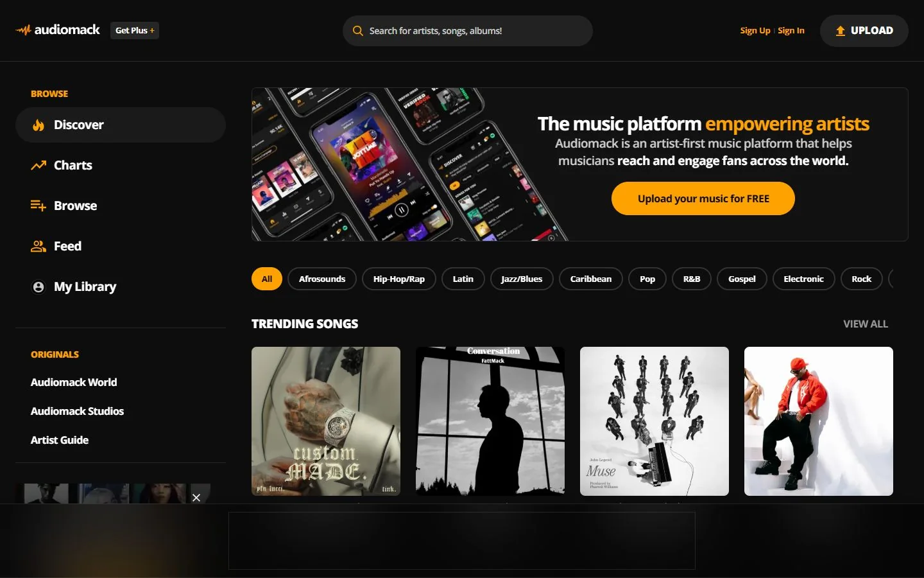The height and width of the screenshot is (578, 924).
Task: Close the sidebar ad with X
Action: coord(196,498)
